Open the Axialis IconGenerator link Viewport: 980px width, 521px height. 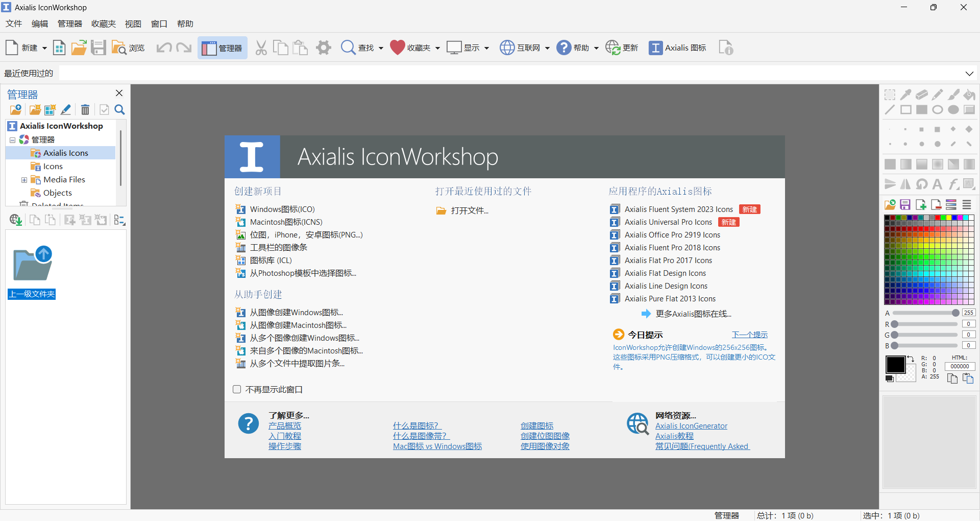pyautogui.click(x=691, y=425)
